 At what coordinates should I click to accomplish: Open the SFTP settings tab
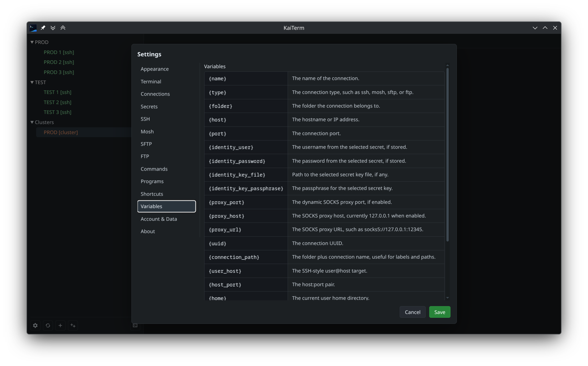tap(167, 144)
